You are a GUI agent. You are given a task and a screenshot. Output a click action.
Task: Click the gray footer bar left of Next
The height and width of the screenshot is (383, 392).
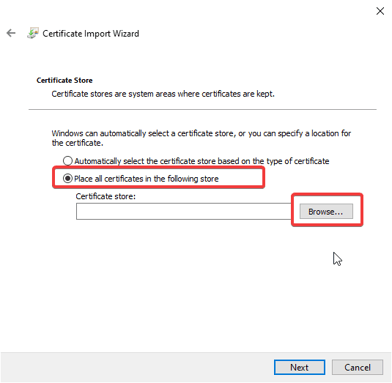[x=137, y=367]
